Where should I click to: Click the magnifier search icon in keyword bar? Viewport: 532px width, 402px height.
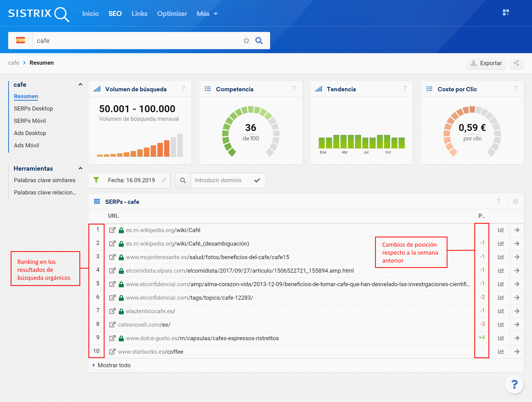[x=259, y=41]
